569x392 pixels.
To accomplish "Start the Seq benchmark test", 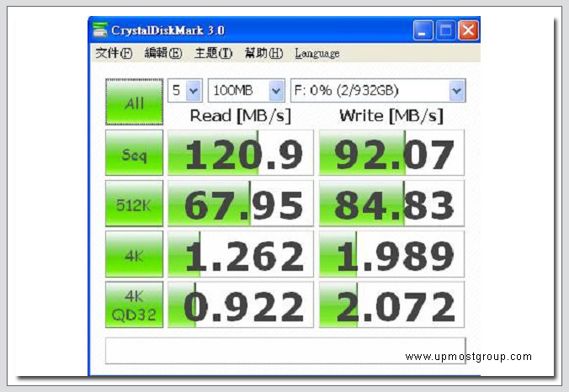I will 135,152.
